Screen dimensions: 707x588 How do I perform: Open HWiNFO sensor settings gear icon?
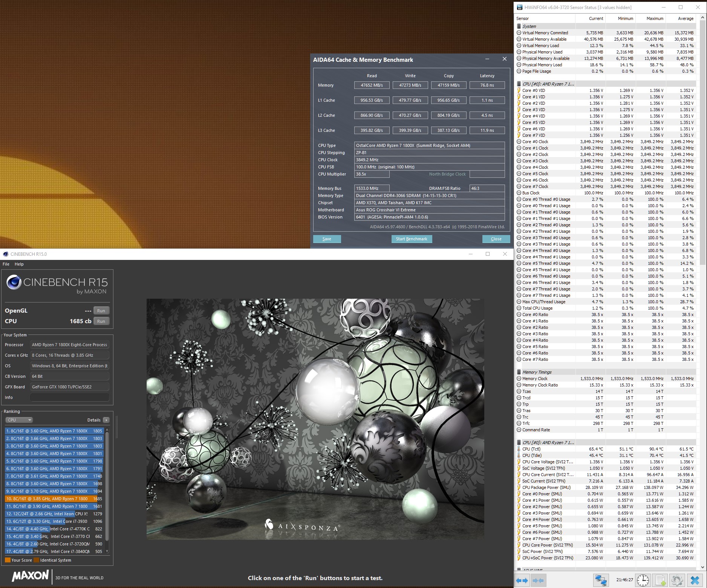(677, 580)
